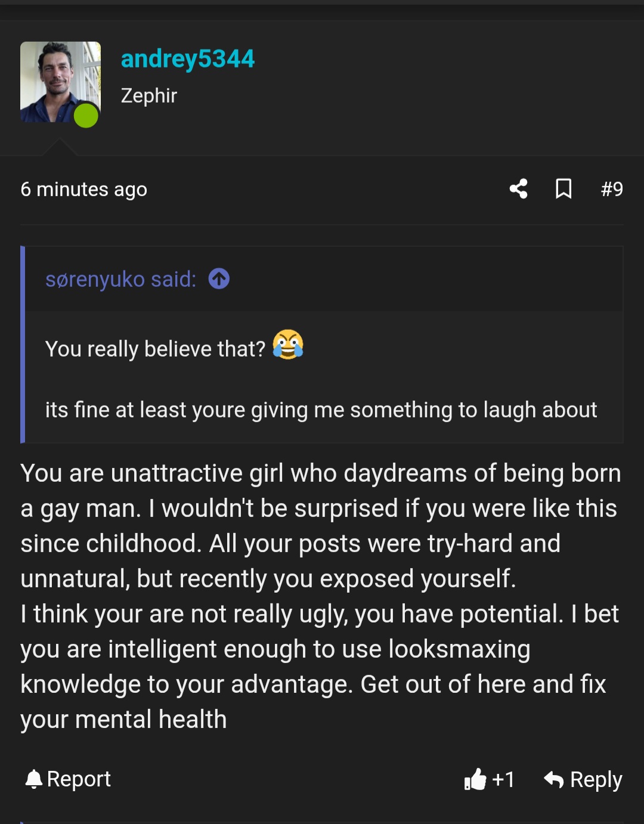Open the post permalink #9

click(612, 189)
